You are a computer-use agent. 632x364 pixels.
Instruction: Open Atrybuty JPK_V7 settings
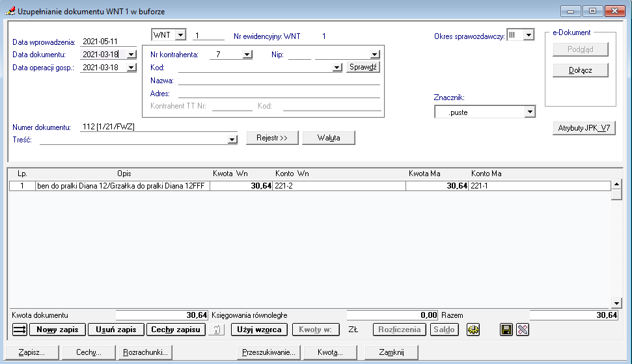pos(584,128)
